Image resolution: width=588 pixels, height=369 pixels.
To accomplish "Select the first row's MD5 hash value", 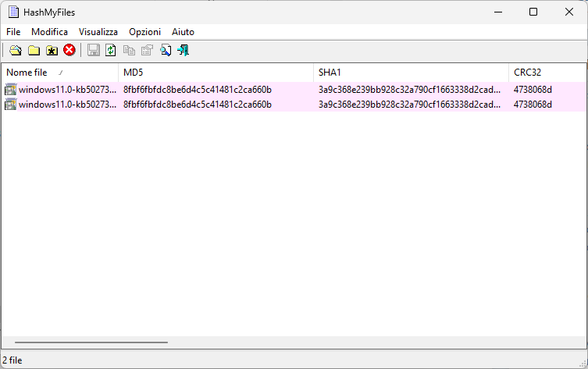I will (x=198, y=90).
